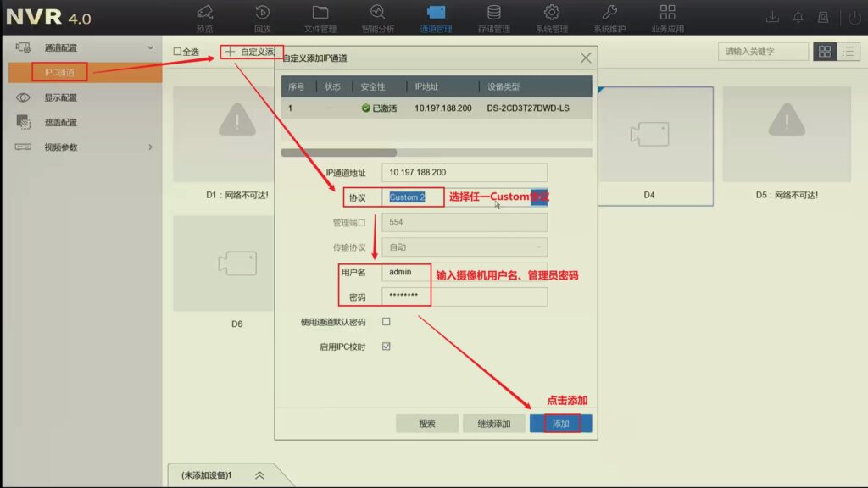Image resolution: width=868 pixels, height=488 pixels.
Task: Switch to list view layout icon
Action: pos(848,52)
